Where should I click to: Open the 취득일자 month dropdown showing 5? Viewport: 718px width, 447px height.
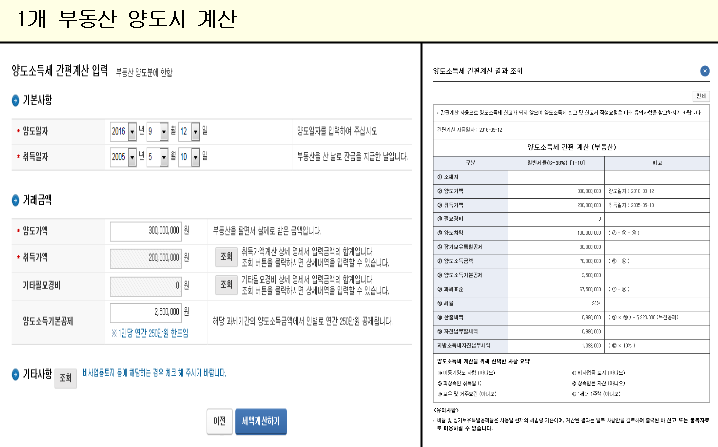point(157,157)
